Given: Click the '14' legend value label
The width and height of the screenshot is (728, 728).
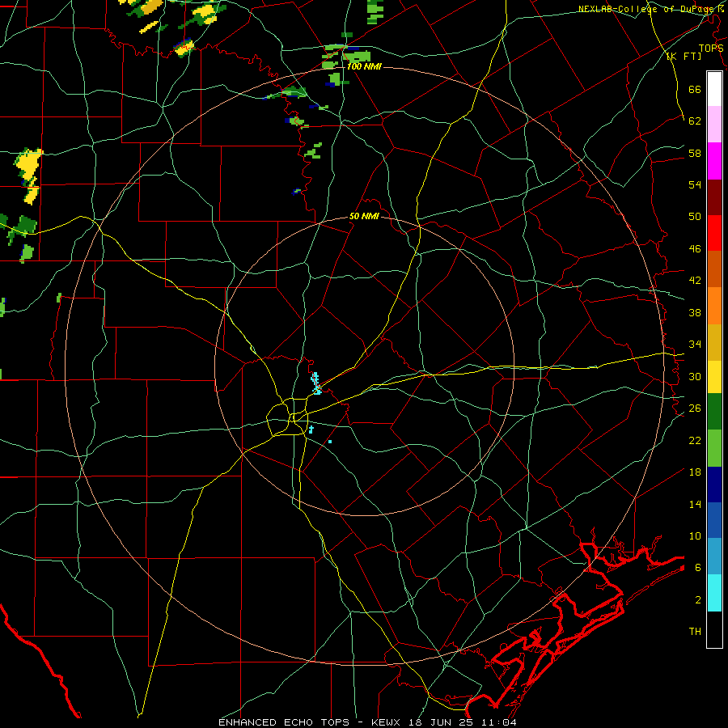Looking at the screenshot, I should pos(695,504).
